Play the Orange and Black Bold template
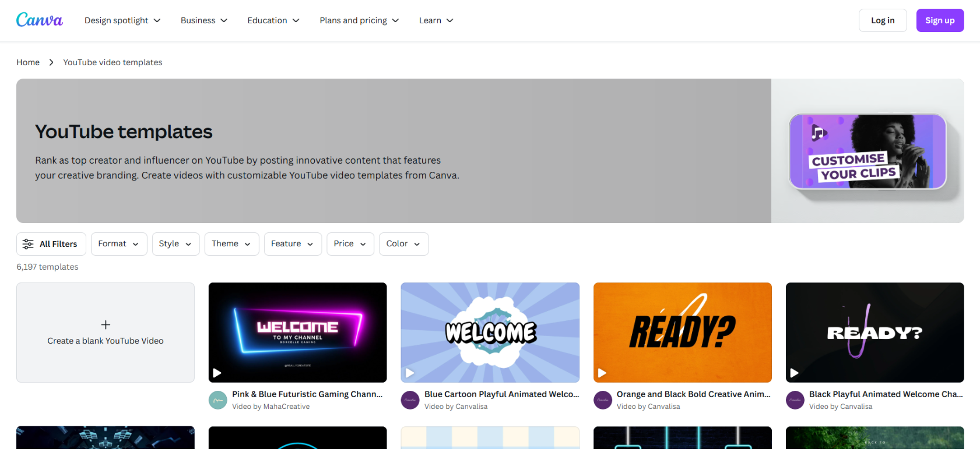Image resolution: width=980 pixels, height=470 pixels. [602, 373]
